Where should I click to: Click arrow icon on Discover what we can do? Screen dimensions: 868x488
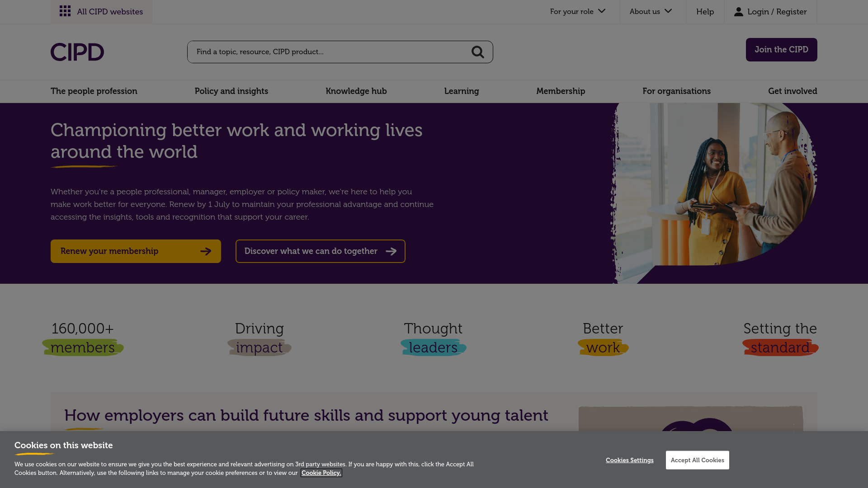point(391,251)
